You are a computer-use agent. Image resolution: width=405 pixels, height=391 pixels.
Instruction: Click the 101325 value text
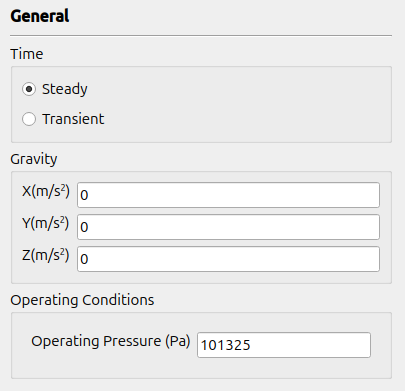click(x=225, y=345)
